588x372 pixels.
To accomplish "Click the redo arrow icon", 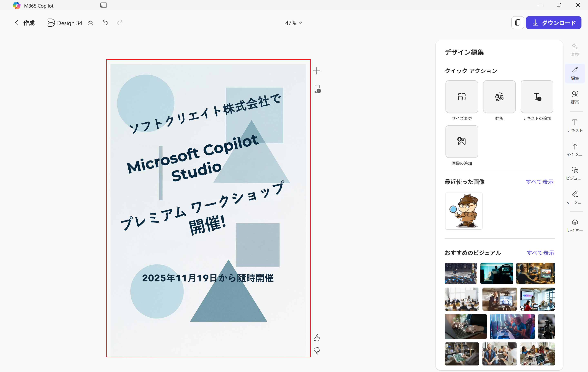I will click(120, 23).
